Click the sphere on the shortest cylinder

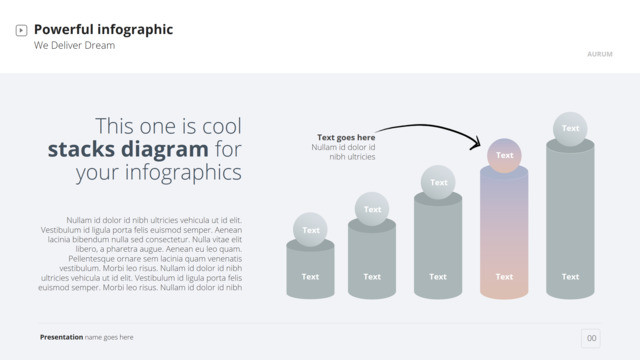[310, 230]
